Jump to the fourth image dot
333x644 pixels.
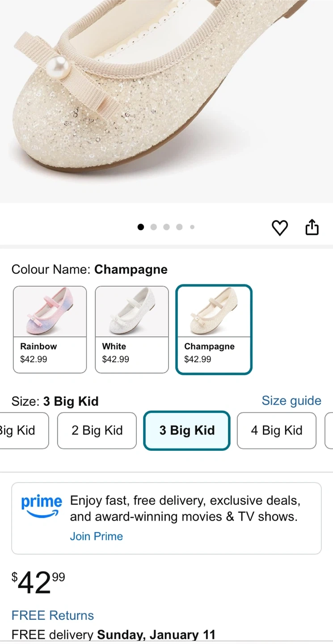[x=179, y=227]
